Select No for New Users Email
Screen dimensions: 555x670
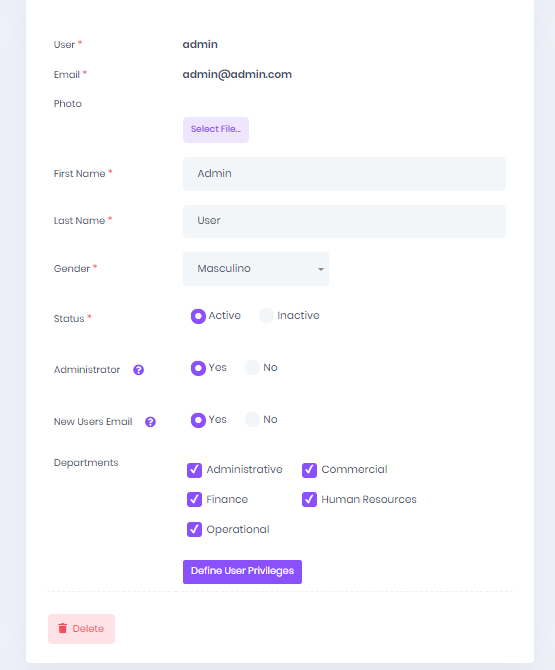(x=253, y=420)
